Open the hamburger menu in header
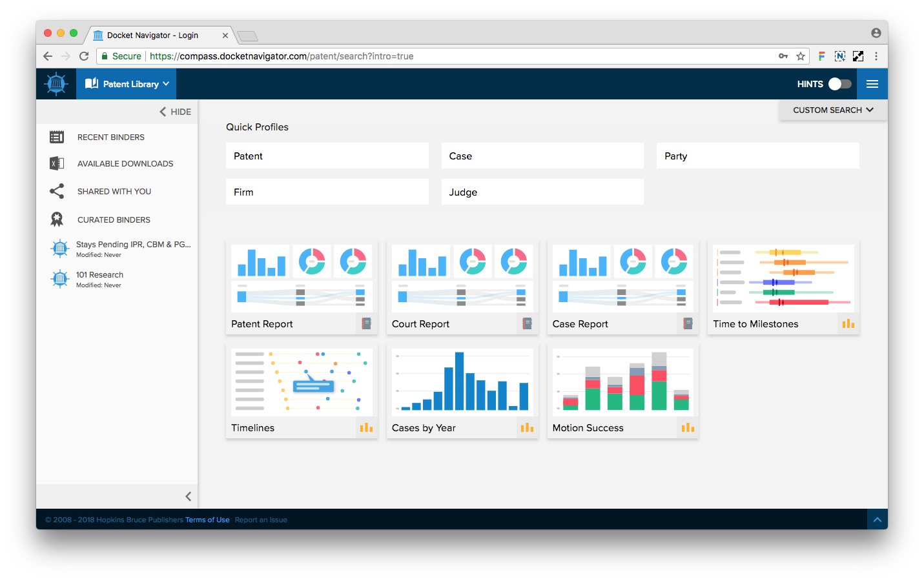 872,84
